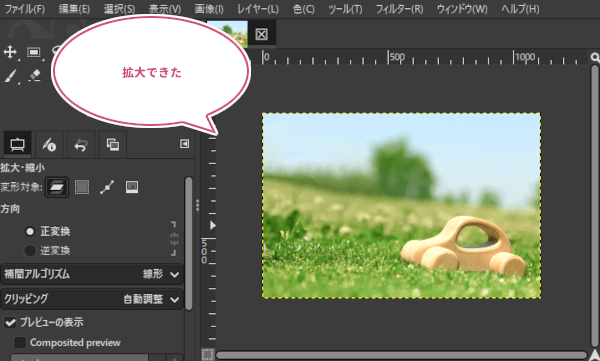Screen dimensions: 600x361
Task: Click the tool options panel scrollbar
Action: 188,243
